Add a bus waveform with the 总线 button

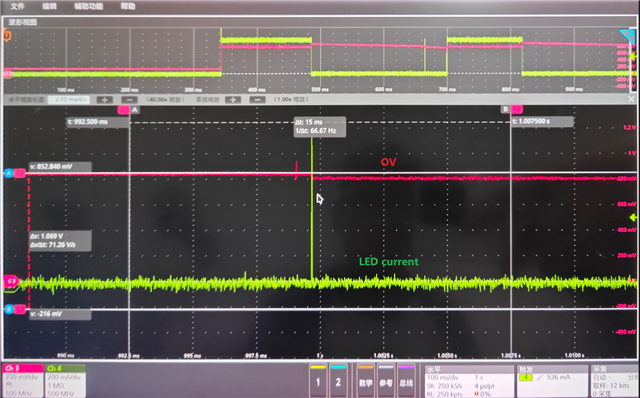pyautogui.click(x=406, y=380)
